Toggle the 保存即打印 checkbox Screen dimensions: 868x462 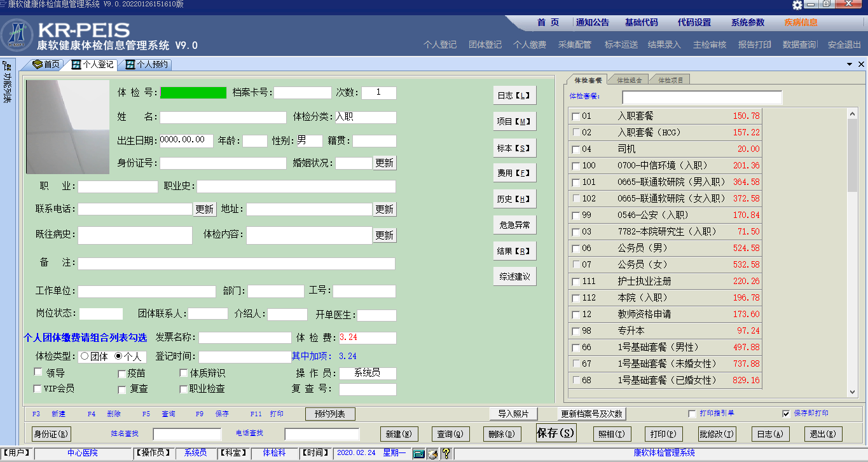pyautogui.click(x=786, y=414)
